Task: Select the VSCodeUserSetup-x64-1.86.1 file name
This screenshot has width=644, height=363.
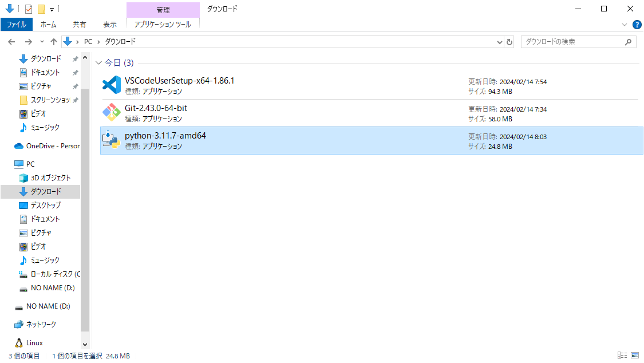Action: (180, 81)
